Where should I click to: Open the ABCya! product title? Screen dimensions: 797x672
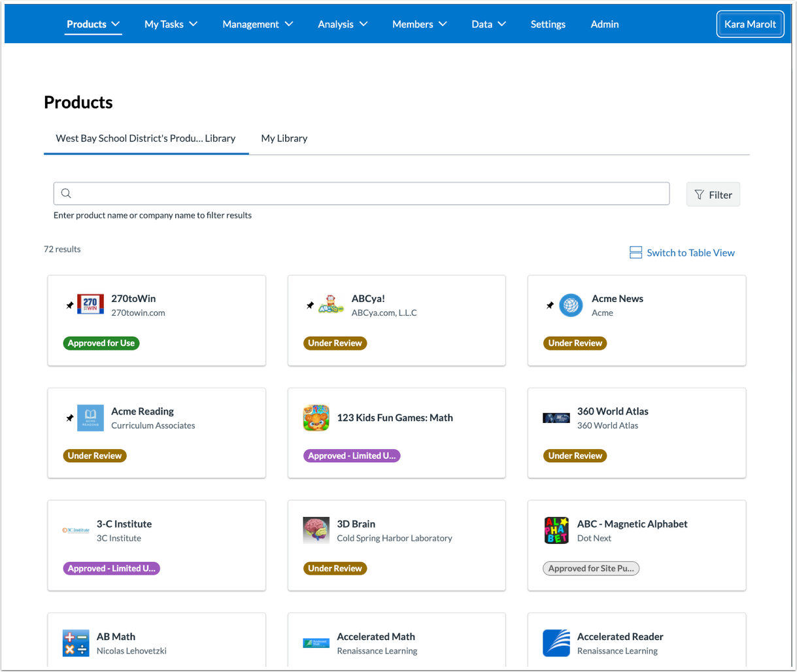tap(368, 299)
